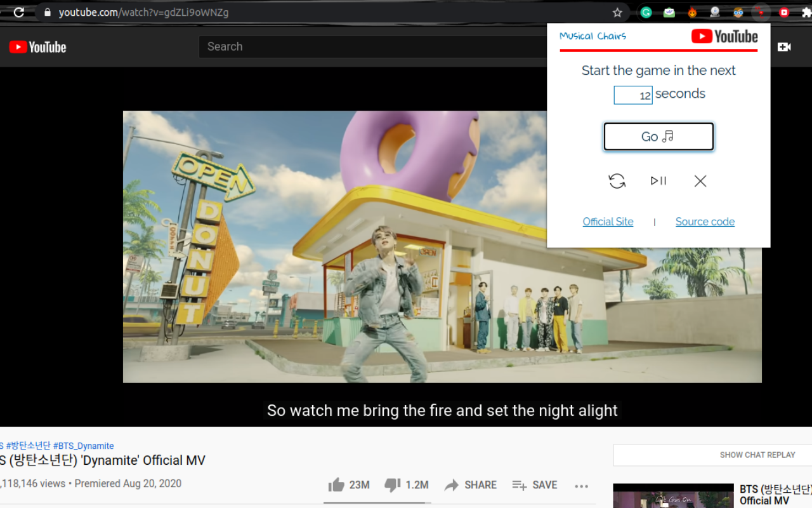Click the flame-face extension icon
Viewport: 812px width, 508px height.
(692, 11)
